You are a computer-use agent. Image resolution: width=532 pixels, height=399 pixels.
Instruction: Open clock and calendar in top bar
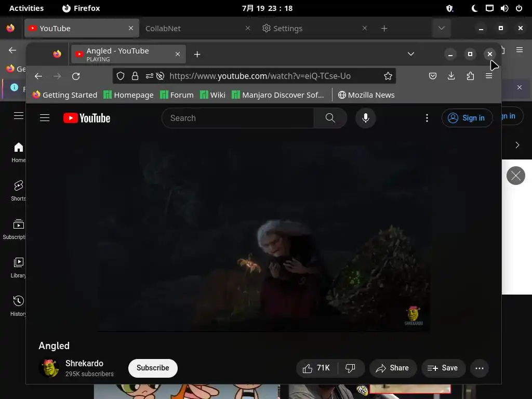click(268, 8)
